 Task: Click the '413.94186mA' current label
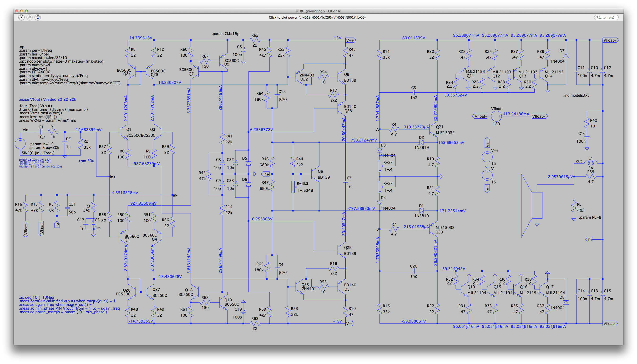(516, 114)
